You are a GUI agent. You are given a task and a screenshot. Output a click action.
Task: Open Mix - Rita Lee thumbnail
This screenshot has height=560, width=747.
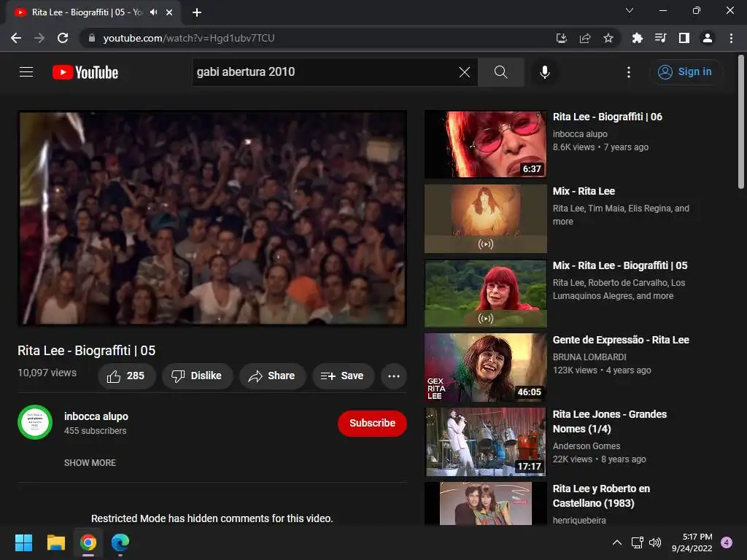point(485,219)
